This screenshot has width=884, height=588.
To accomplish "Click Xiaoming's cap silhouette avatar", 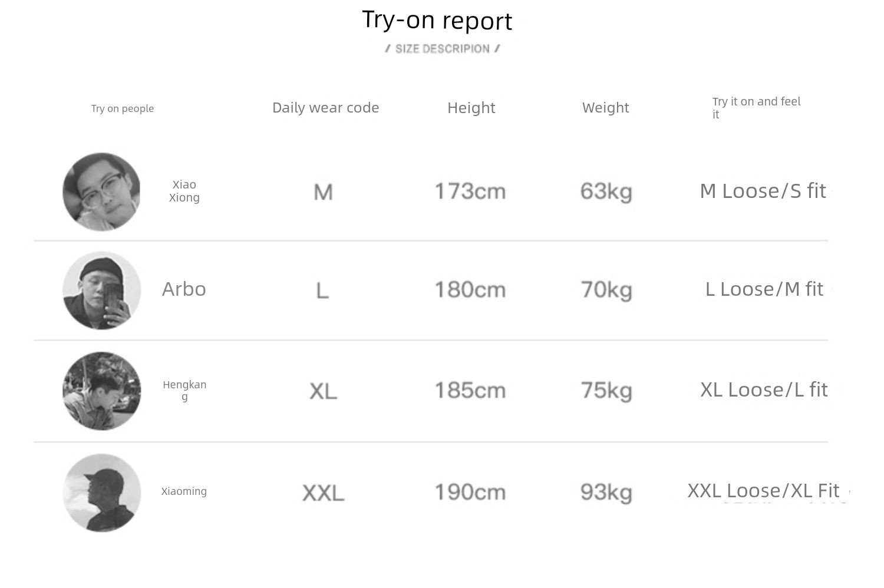I will tap(101, 493).
